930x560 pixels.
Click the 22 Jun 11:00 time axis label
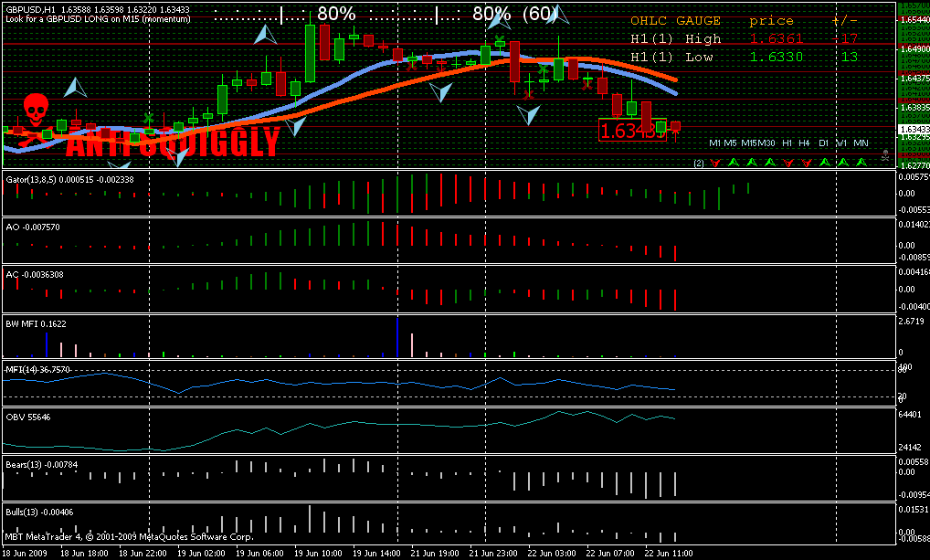click(669, 553)
